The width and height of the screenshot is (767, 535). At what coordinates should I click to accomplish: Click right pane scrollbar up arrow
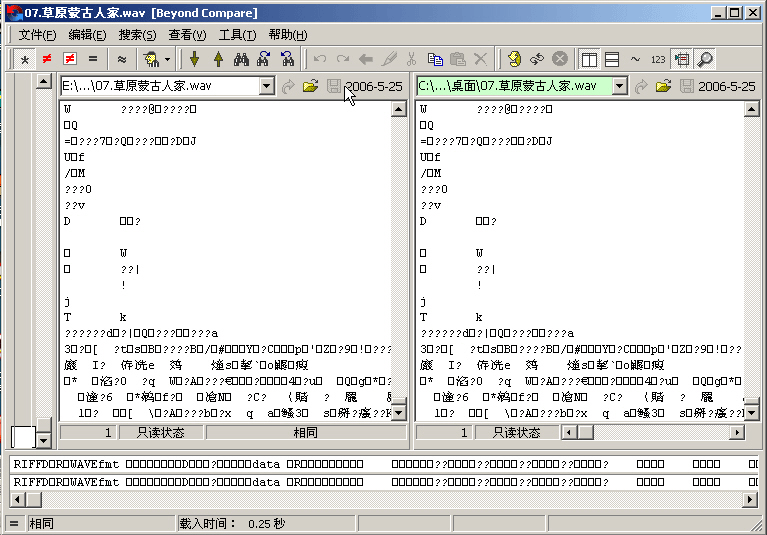[752, 109]
